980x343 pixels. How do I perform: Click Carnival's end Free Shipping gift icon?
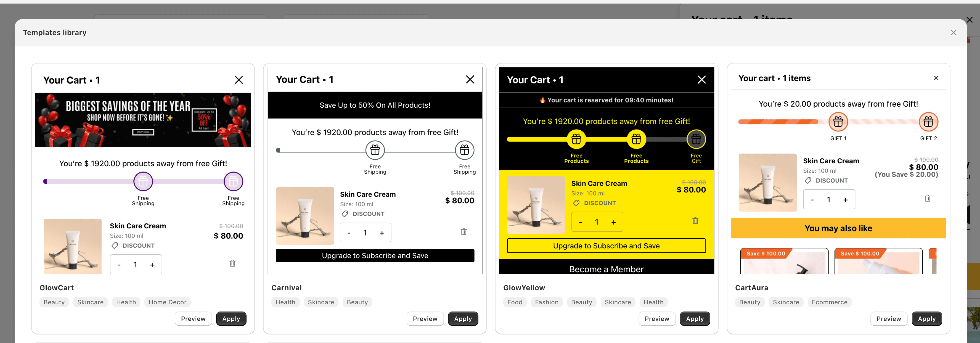pyautogui.click(x=465, y=150)
